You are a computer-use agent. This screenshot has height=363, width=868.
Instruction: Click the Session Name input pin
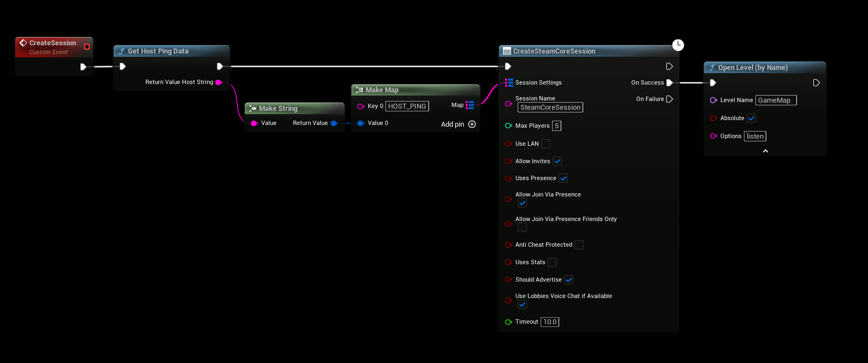(508, 104)
